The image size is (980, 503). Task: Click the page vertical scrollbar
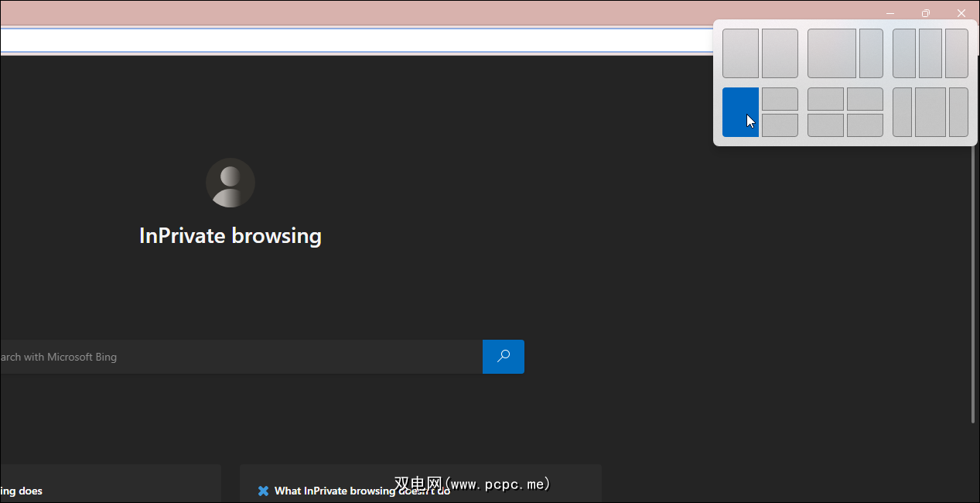[973, 284]
